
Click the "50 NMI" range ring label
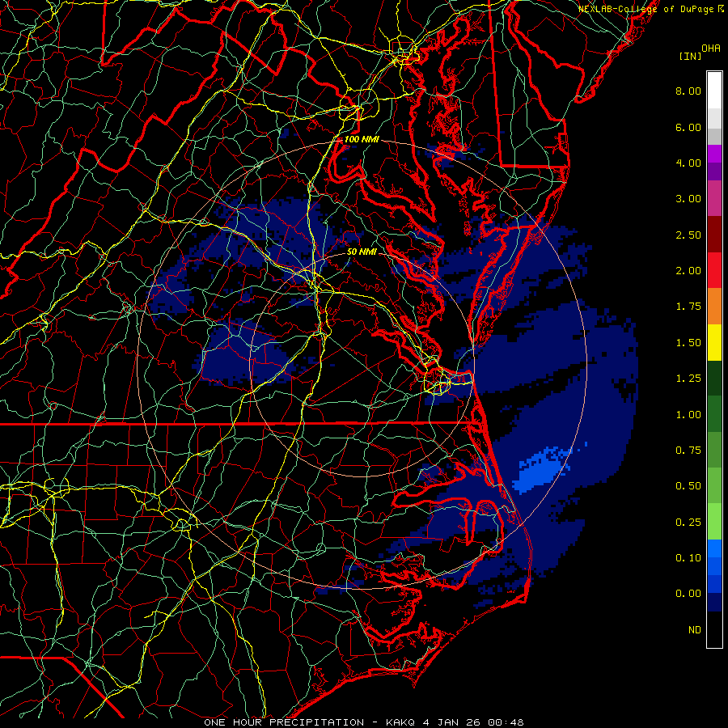[x=362, y=252]
